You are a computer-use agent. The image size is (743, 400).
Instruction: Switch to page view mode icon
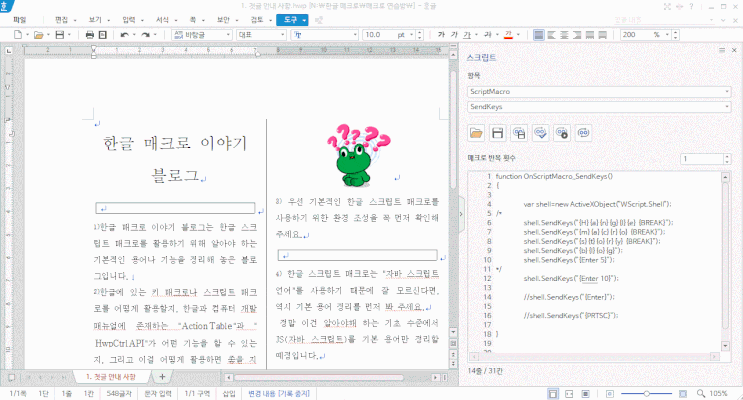[553, 394]
